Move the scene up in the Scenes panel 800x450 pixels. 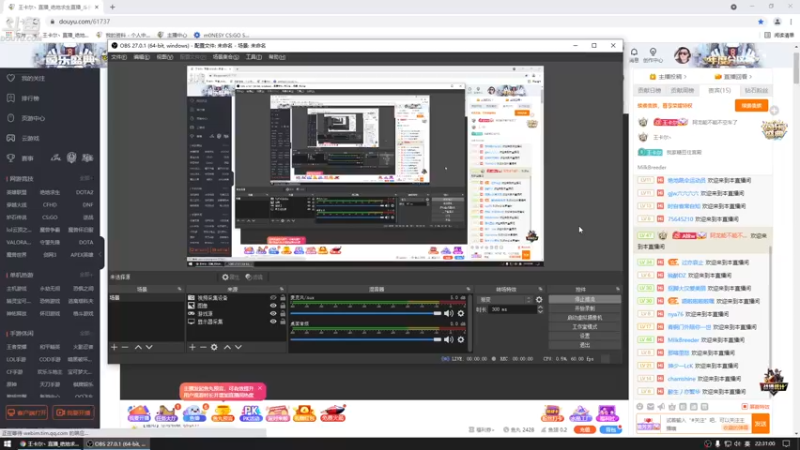(138, 347)
